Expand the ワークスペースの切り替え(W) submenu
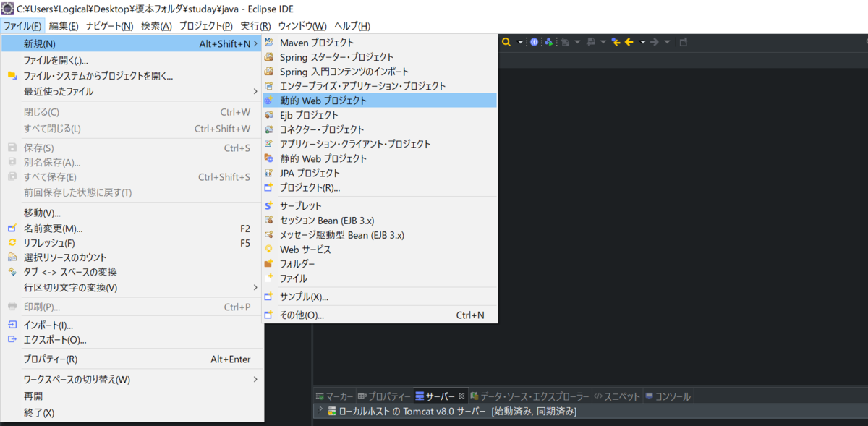The width and height of the screenshot is (868, 426). 255,380
